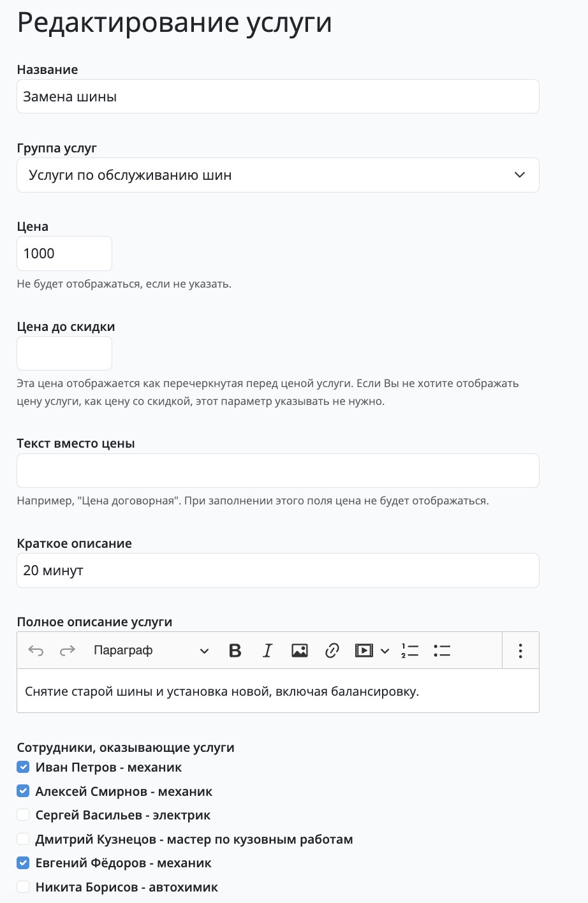Check Никита Борисов - автохимик
Screen dimensions: 588x903
tap(23, 887)
